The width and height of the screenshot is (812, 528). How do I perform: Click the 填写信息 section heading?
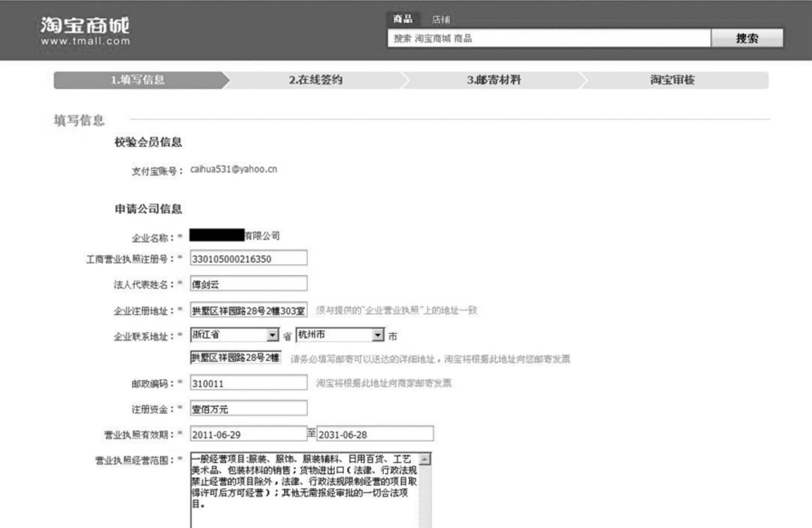(79, 120)
